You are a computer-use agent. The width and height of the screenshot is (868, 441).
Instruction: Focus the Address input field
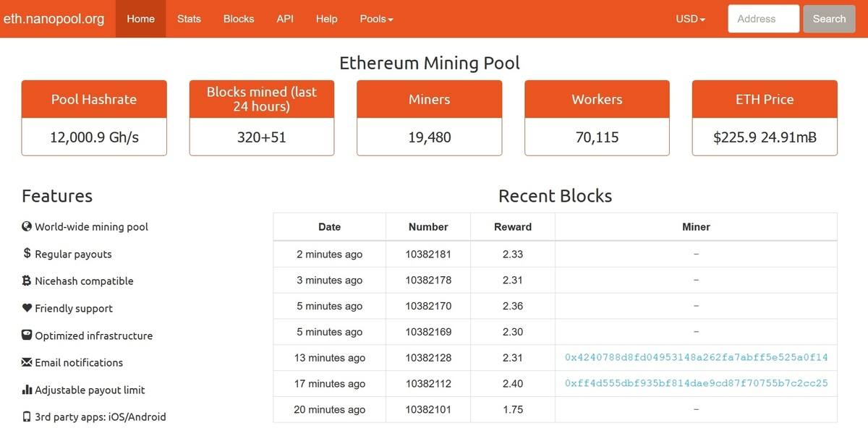coord(763,19)
